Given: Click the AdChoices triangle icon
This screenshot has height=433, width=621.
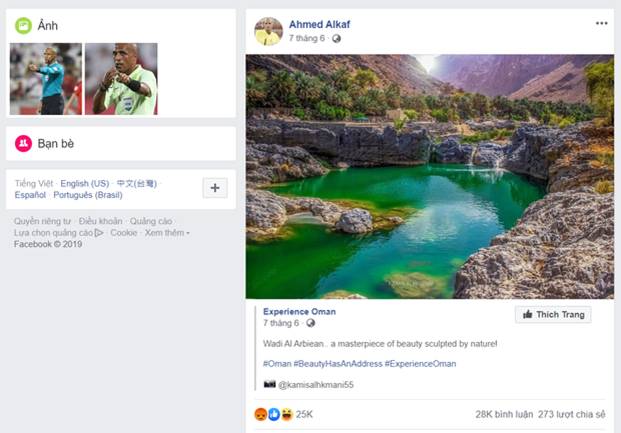Looking at the screenshot, I should point(99,233).
